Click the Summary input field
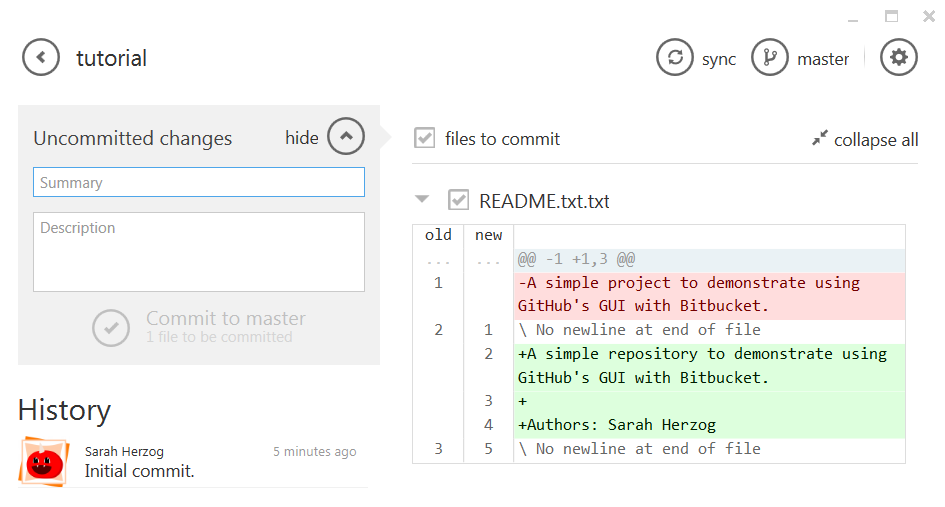This screenshot has width=945, height=507. coord(199,182)
